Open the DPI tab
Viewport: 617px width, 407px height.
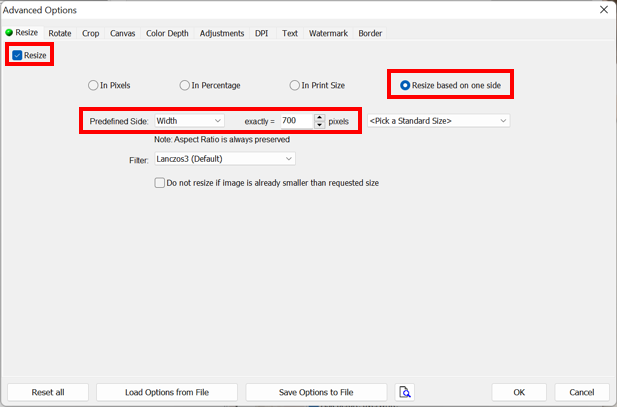(x=261, y=33)
